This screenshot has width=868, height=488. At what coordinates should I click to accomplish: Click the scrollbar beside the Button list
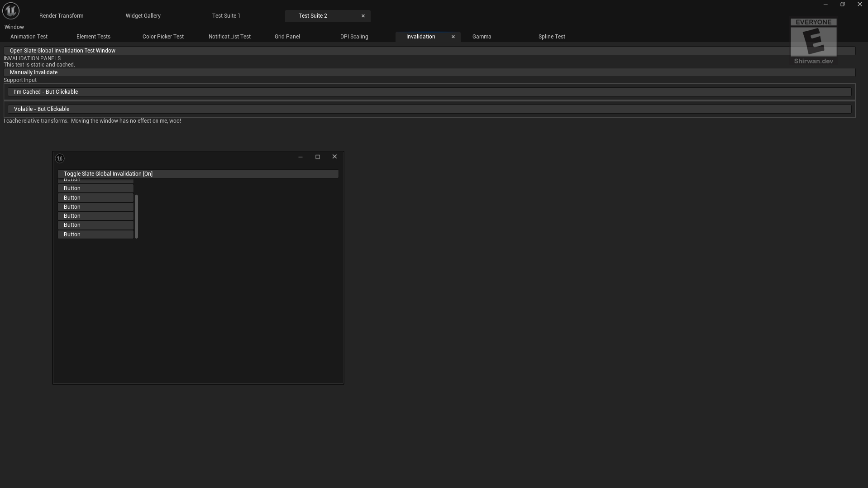click(136, 216)
